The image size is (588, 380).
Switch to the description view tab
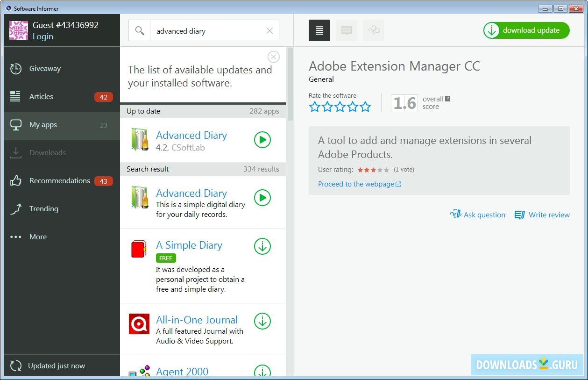click(319, 30)
